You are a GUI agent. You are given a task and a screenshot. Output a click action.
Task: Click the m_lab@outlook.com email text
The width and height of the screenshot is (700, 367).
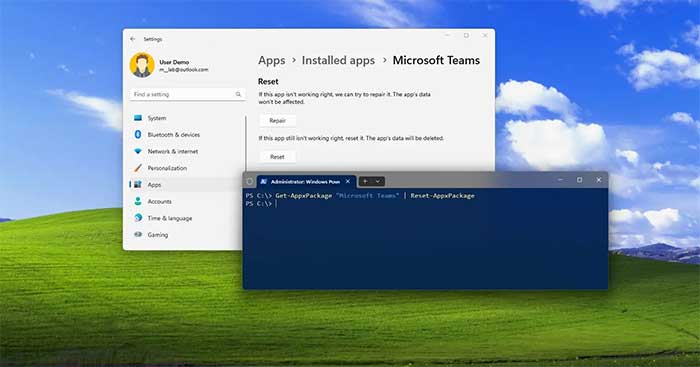pos(184,70)
